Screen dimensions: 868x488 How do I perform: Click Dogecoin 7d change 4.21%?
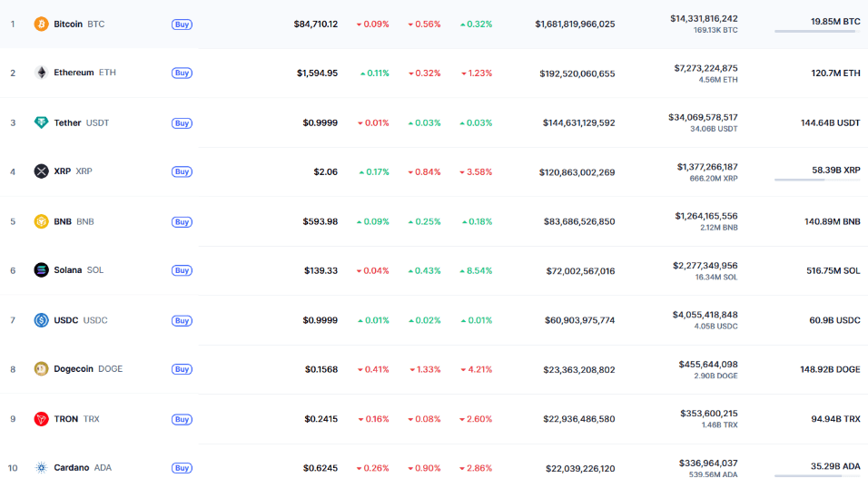476,369
